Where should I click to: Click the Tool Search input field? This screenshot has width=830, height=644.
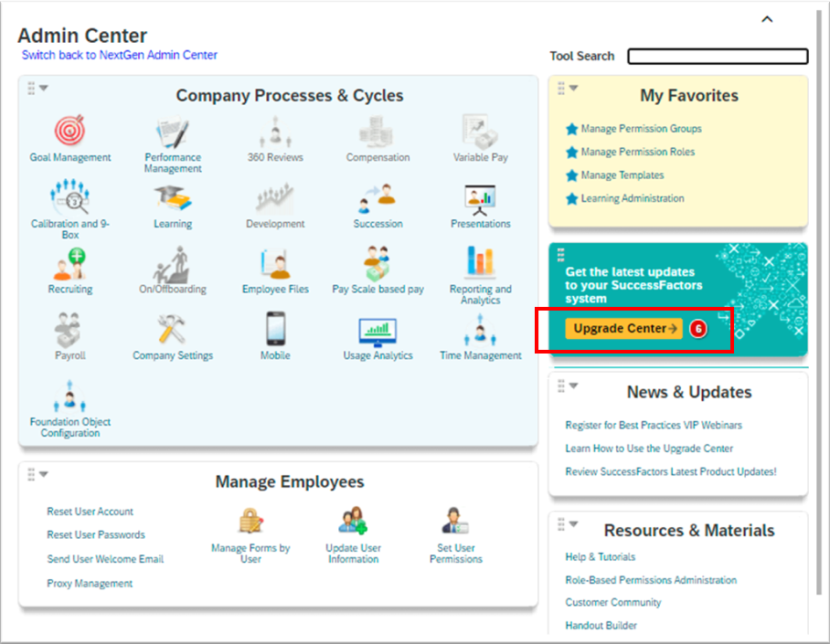[718, 56]
